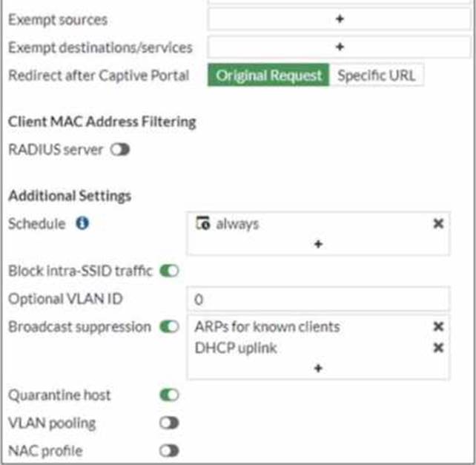The height and width of the screenshot is (465, 476).
Task: Enable VLAN pooling
Action: (169, 423)
